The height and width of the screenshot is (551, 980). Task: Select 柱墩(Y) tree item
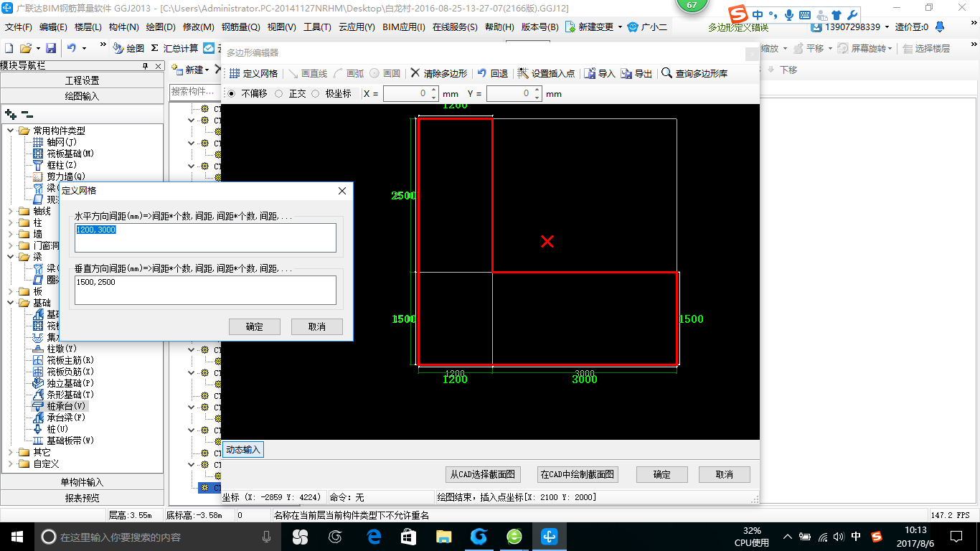click(x=60, y=349)
